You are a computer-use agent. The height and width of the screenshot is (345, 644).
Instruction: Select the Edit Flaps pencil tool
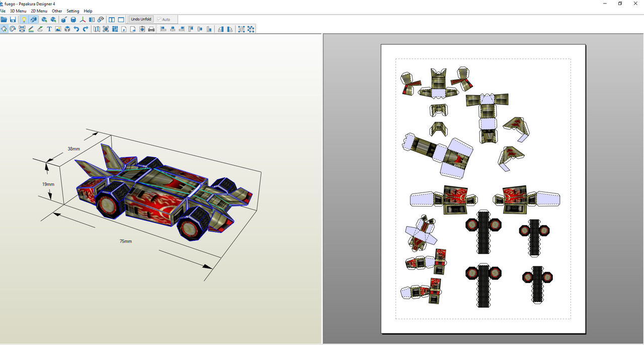pos(31,29)
